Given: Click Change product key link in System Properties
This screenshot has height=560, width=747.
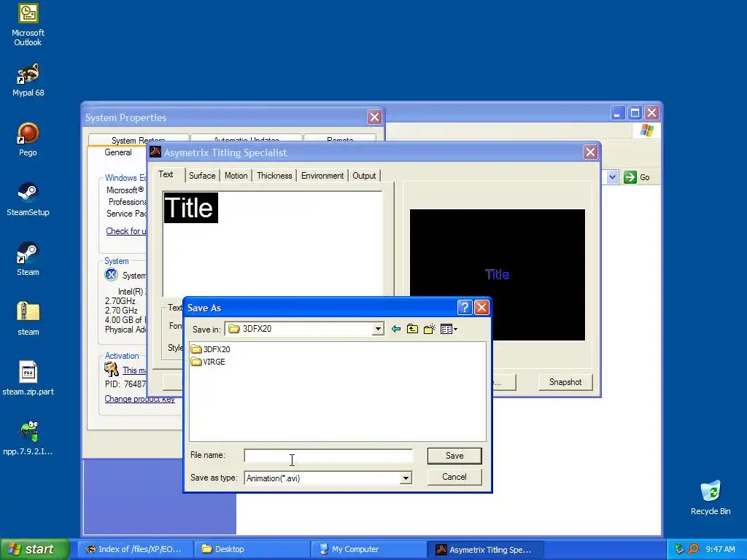Looking at the screenshot, I should tap(139, 399).
